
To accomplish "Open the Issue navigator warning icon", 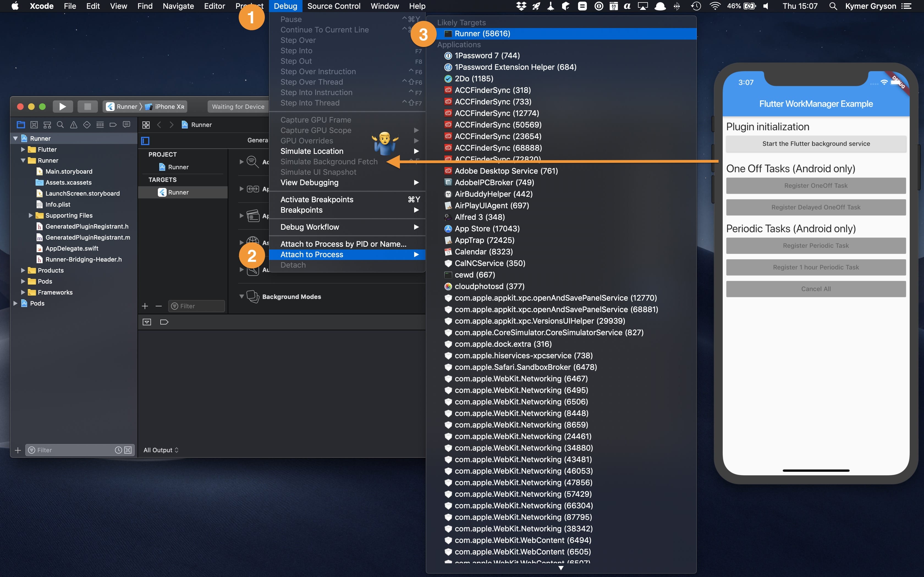I will coord(74,125).
